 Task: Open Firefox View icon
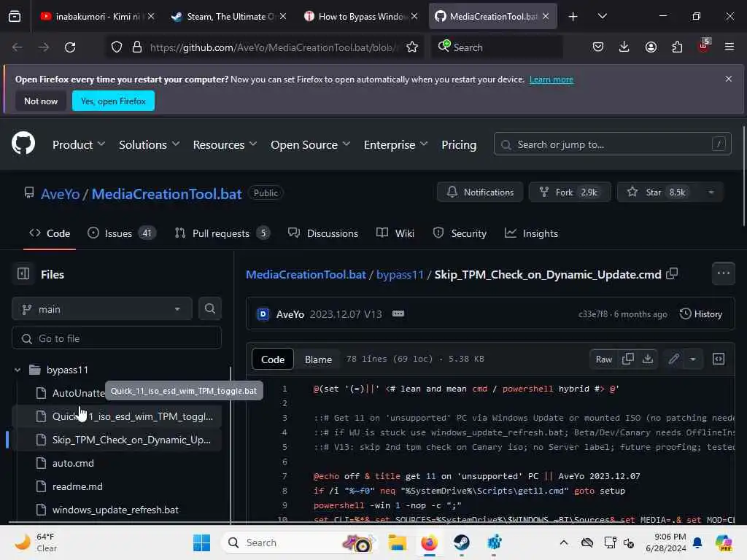click(15, 16)
